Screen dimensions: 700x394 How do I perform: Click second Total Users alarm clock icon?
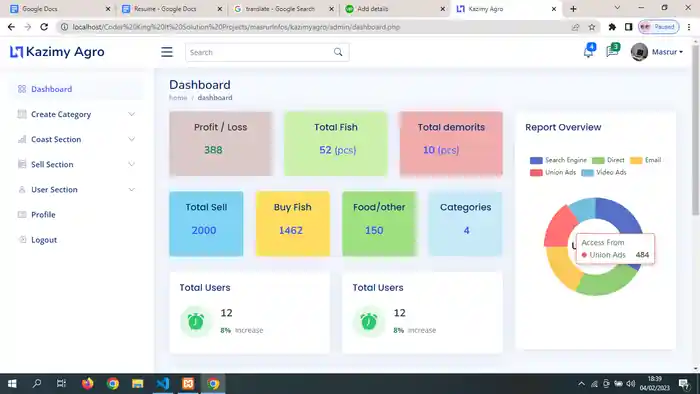click(x=369, y=321)
